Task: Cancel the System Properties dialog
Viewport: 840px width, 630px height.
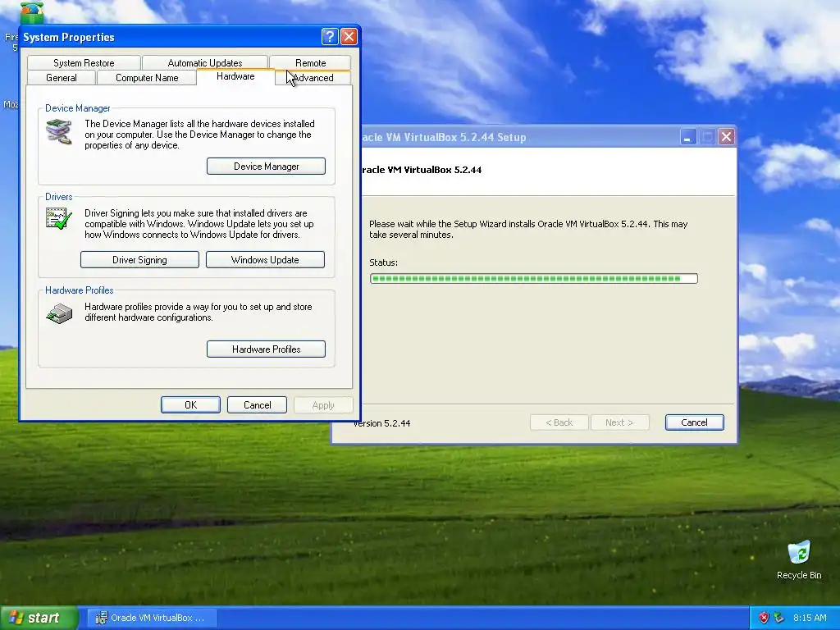Action: click(257, 405)
